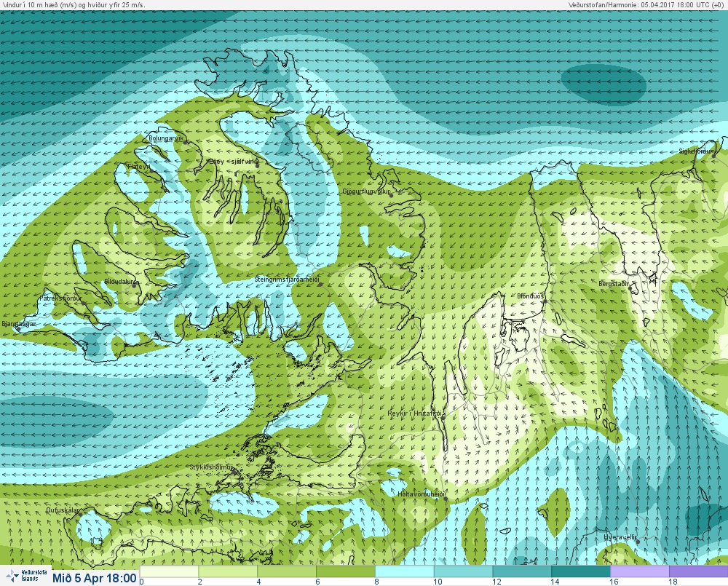Select the Hveravellir station label
The width and height of the screenshot is (728, 586).
tap(620, 536)
